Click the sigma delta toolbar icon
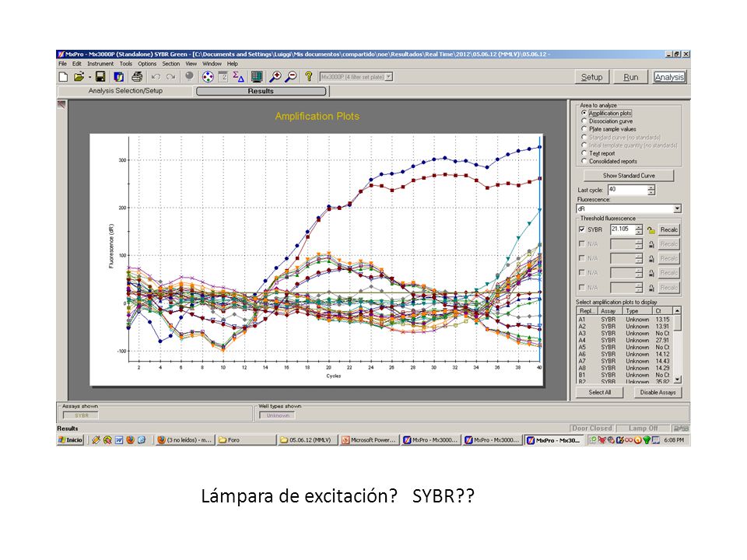747x560 pixels. 238,77
